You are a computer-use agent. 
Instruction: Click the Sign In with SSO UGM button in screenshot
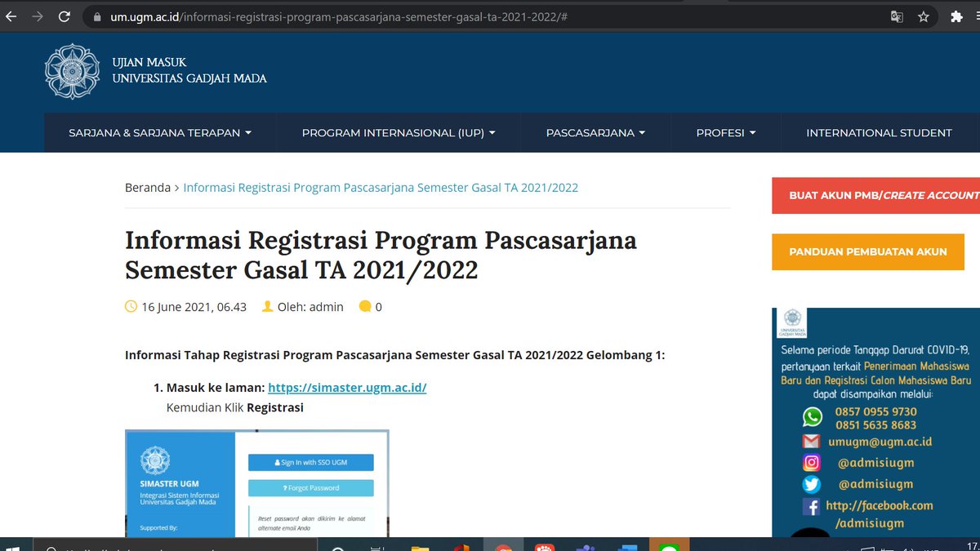(x=311, y=462)
